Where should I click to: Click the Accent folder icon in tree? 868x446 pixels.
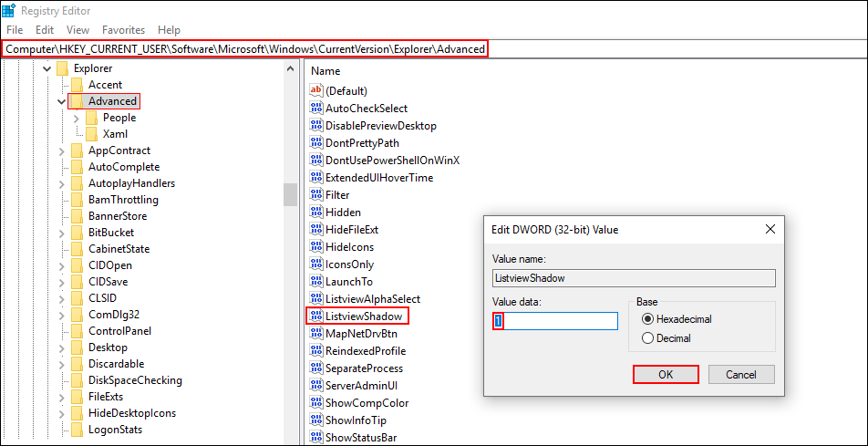77,85
